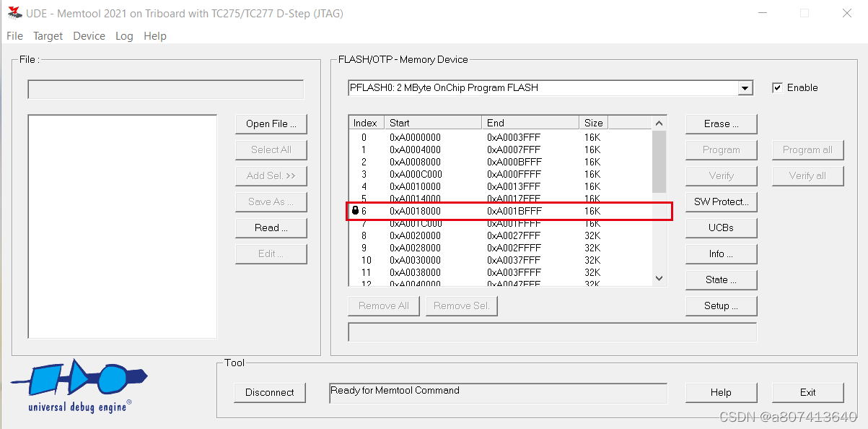The image size is (868, 429).
Task: Select sector row 1 at 0xA0004000
Action: coord(500,149)
